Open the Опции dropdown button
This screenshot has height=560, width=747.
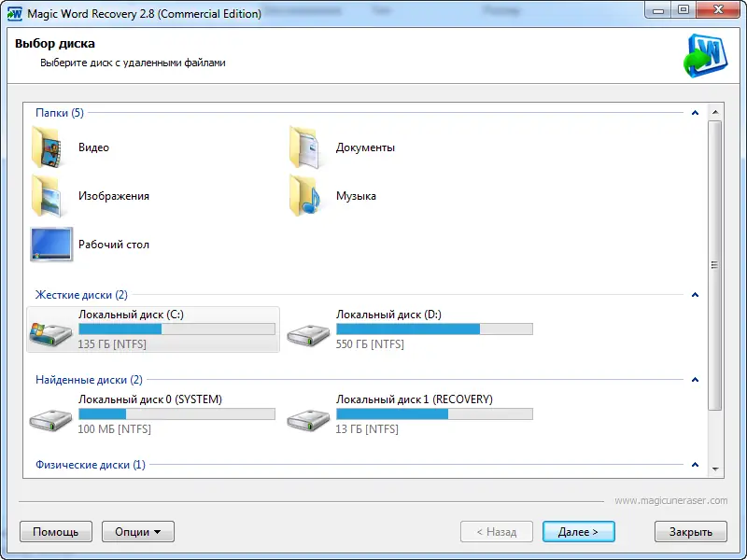138,531
